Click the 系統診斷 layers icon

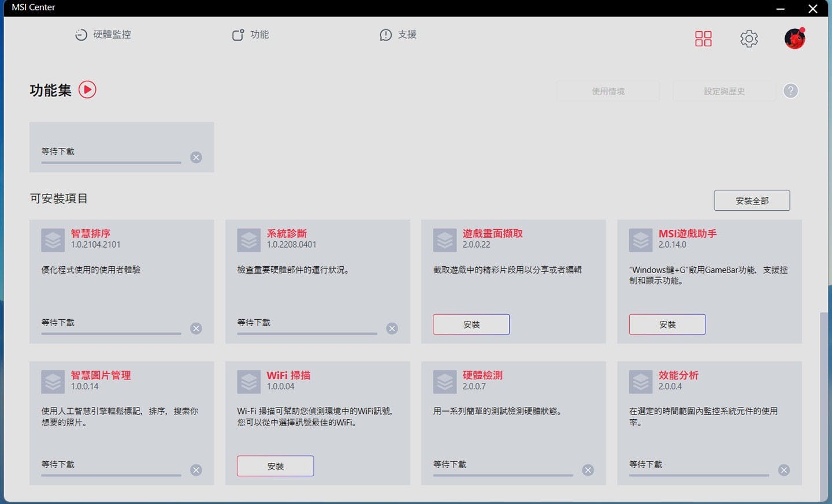click(249, 240)
